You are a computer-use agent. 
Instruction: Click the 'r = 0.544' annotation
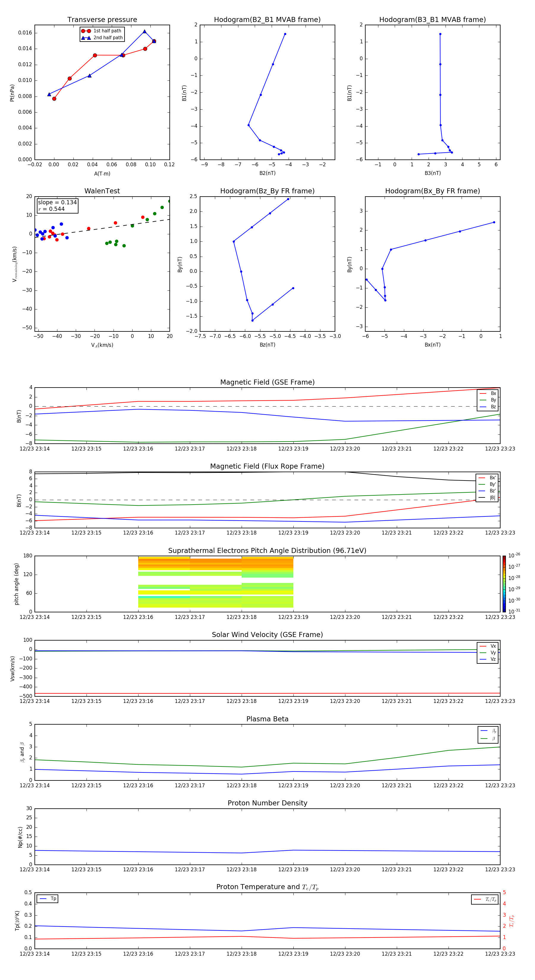[x=51, y=209]
